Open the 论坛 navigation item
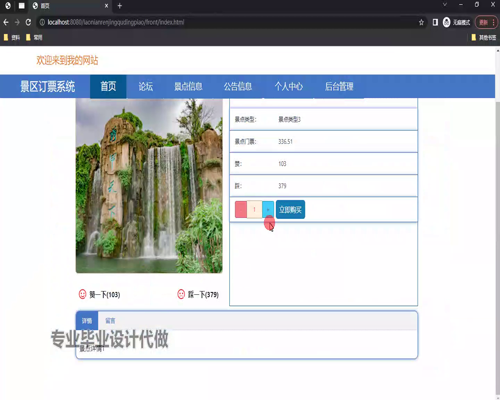Image resolution: width=500 pixels, height=400 pixels. click(x=146, y=87)
